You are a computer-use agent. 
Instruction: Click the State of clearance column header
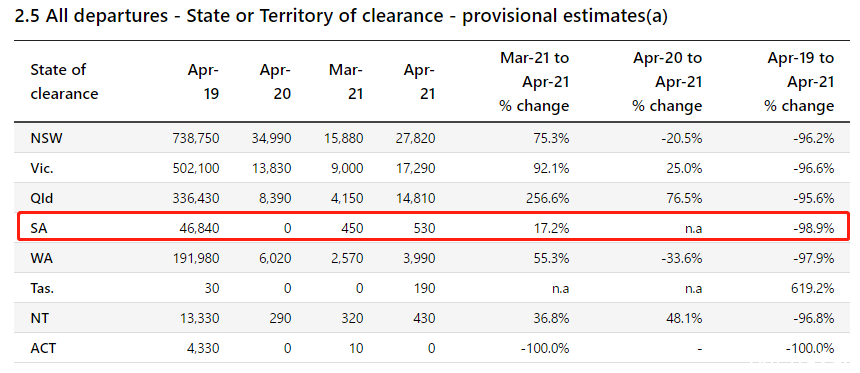(64, 82)
